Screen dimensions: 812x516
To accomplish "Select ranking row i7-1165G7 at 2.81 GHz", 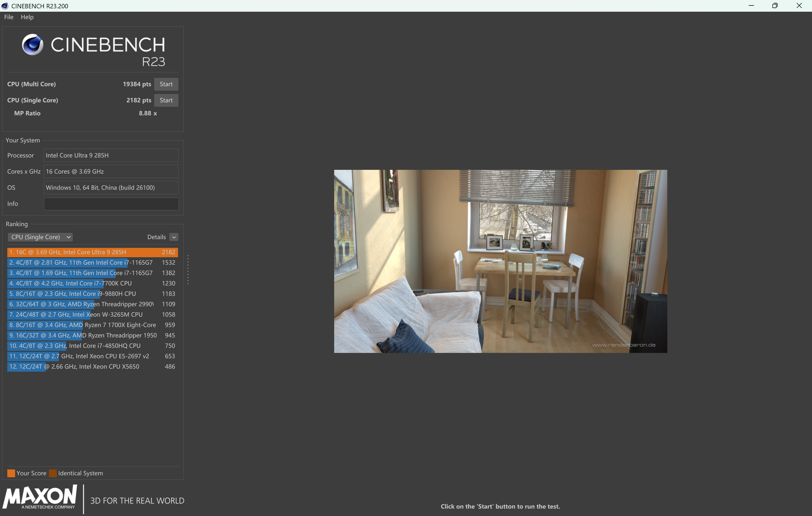I will 92,262.
